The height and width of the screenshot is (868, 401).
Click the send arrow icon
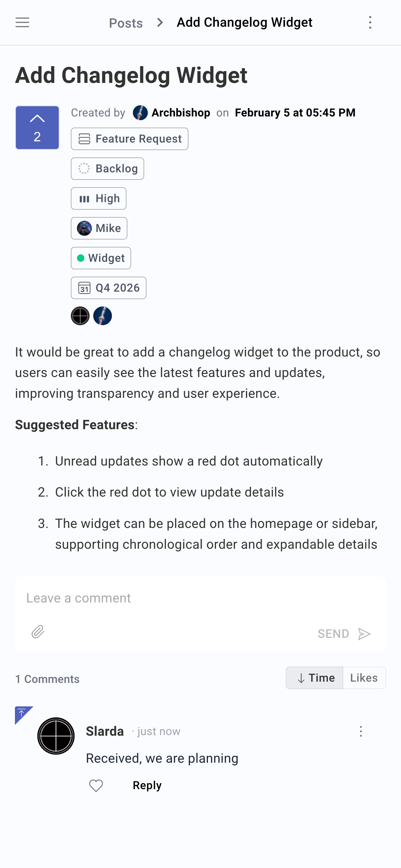click(x=364, y=634)
